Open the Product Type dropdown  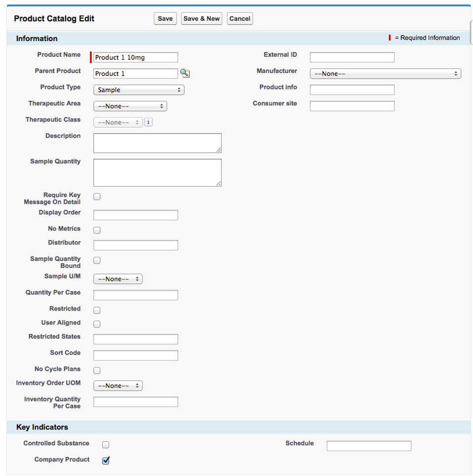click(139, 90)
